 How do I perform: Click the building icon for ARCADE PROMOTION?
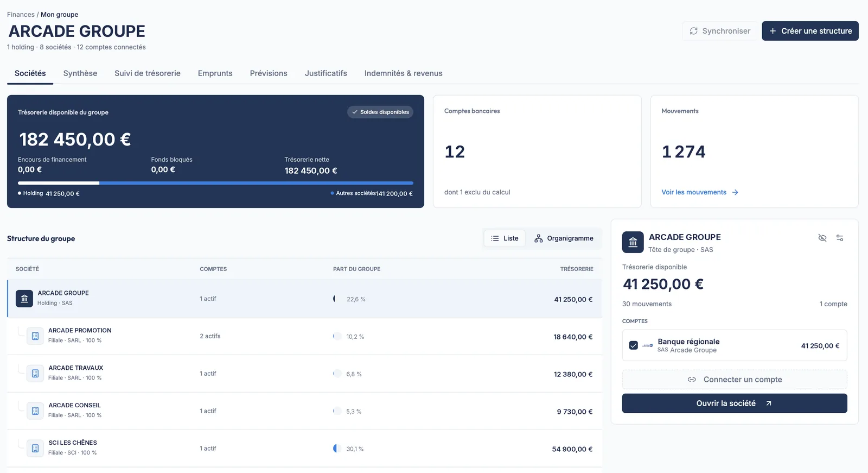point(35,336)
